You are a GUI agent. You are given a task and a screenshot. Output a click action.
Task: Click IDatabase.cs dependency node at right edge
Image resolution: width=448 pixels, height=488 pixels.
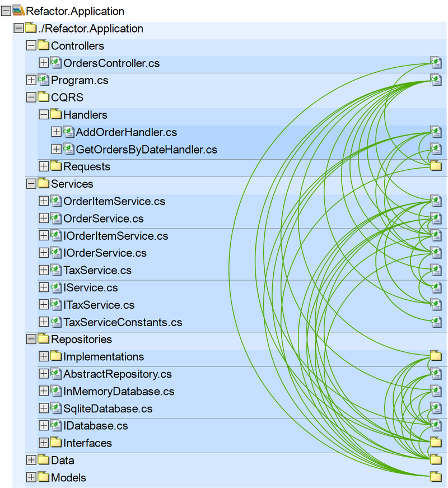point(436,425)
